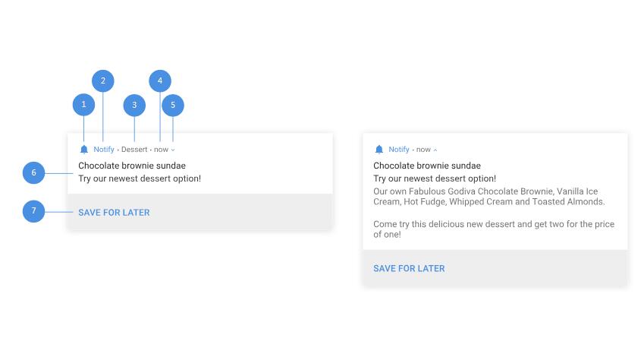Click the 'now' timestamp in the left notification
This screenshot has height=357, width=644.
pos(161,150)
